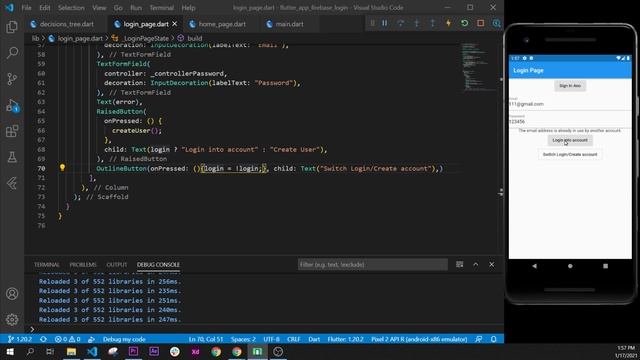The width and height of the screenshot is (640, 360).
Task: Tap the emulator back navigation button
Action: tap(534, 266)
